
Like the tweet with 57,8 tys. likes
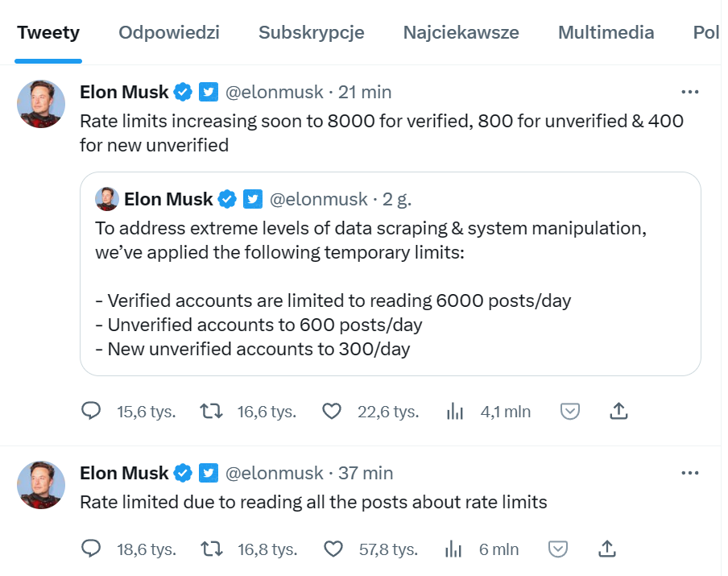tap(333, 549)
